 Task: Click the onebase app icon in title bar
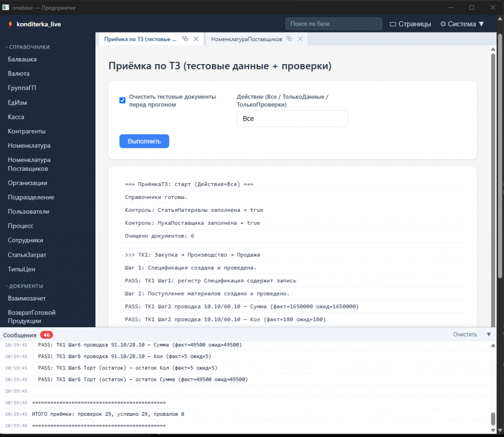(6, 7)
